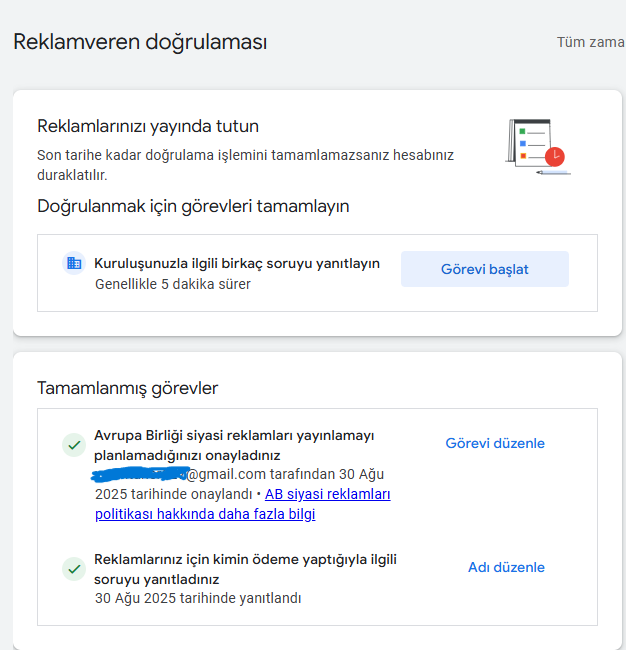This screenshot has height=650, width=626.
Task: Start the organization questions task with Görevi başlat
Action: pos(485,269)
